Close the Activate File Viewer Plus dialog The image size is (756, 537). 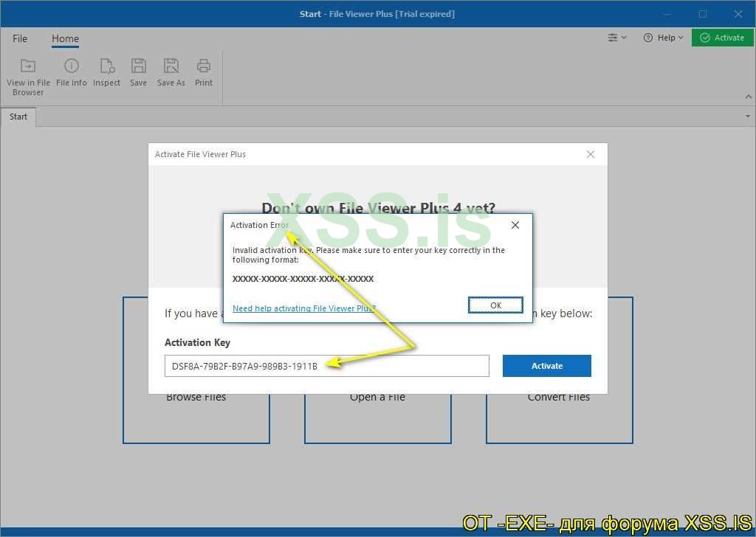590,154
